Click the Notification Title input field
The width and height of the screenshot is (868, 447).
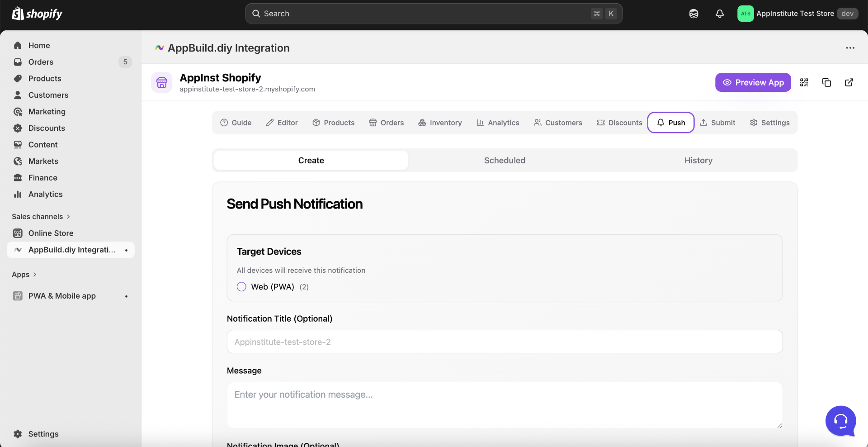tap(505, 342)
